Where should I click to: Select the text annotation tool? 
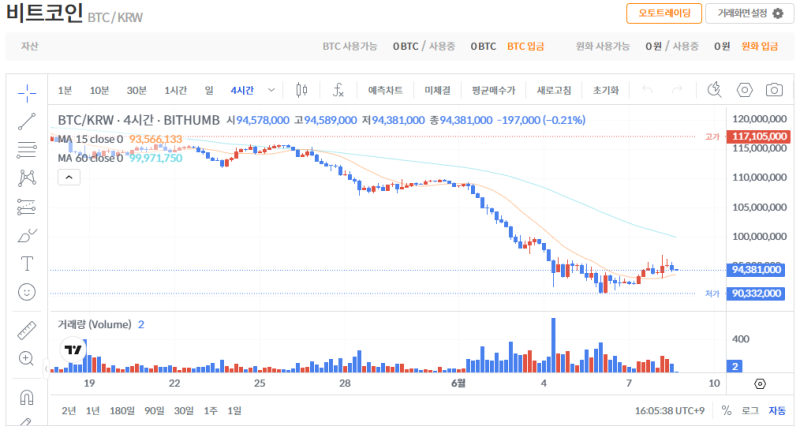[27, 264]
